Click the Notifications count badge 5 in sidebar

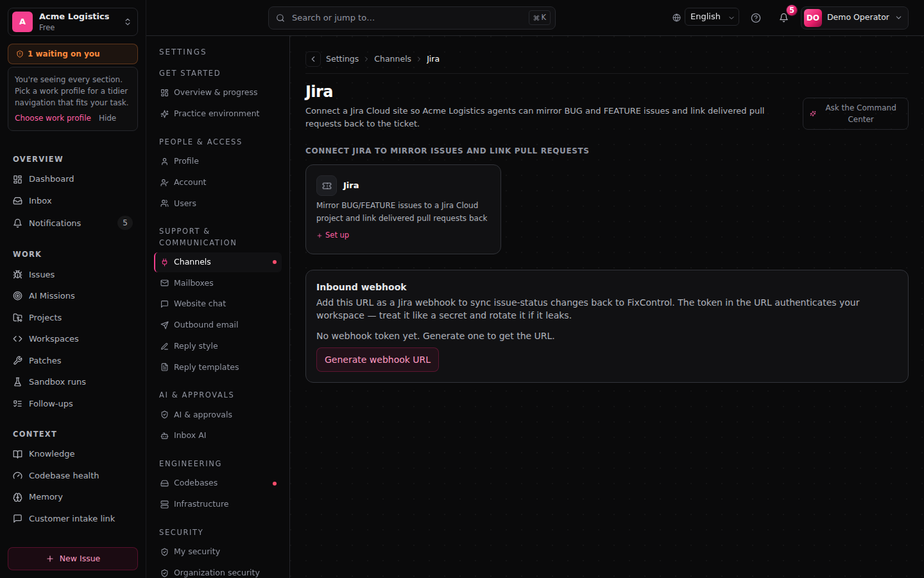[x=125, y=223]
